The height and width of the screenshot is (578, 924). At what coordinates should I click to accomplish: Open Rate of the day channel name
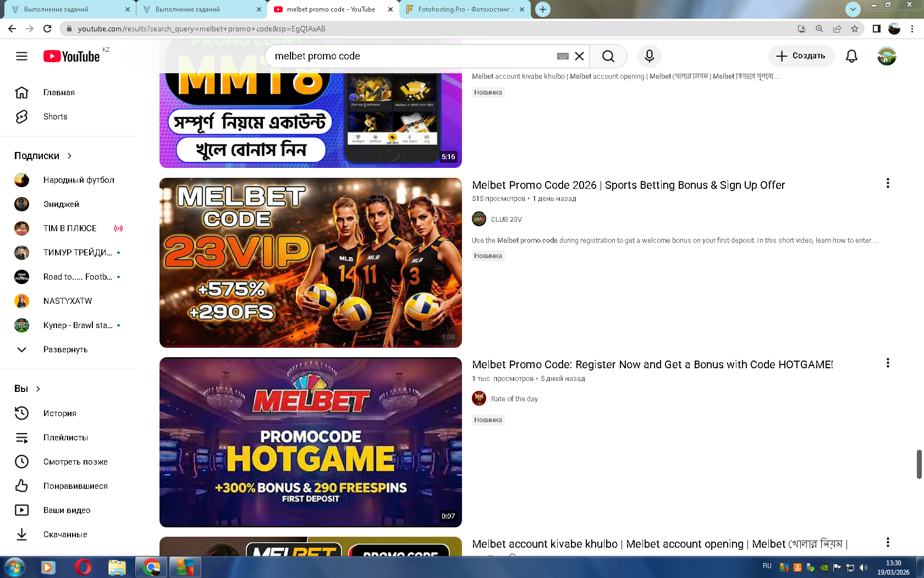tap(514, 399)
